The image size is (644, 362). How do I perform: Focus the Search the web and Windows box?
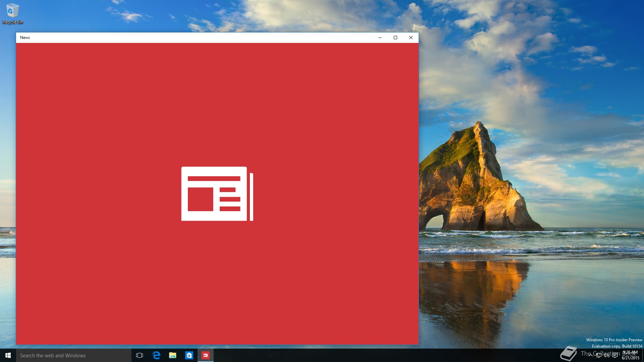(74, 355)
